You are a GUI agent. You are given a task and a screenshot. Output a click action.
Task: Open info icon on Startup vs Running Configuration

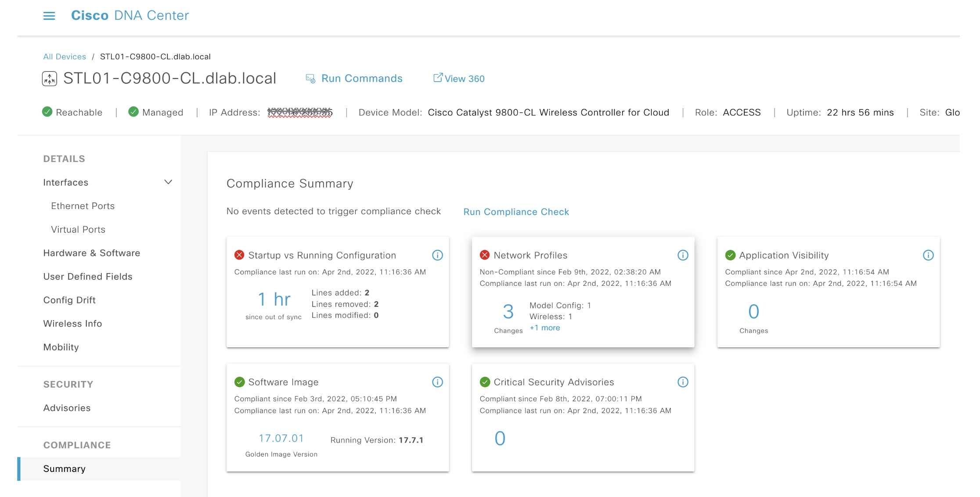(x=437, y=255)
